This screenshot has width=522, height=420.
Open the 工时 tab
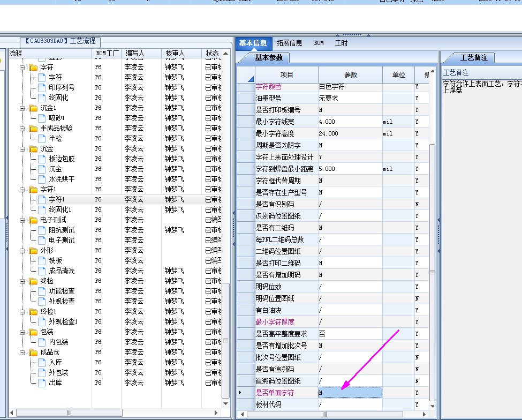click(x=341, y=43)
